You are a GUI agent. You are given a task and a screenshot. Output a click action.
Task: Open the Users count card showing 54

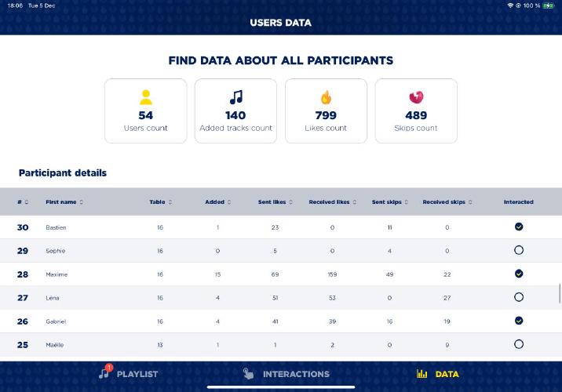pyautogui.click(x=146, y=111)
